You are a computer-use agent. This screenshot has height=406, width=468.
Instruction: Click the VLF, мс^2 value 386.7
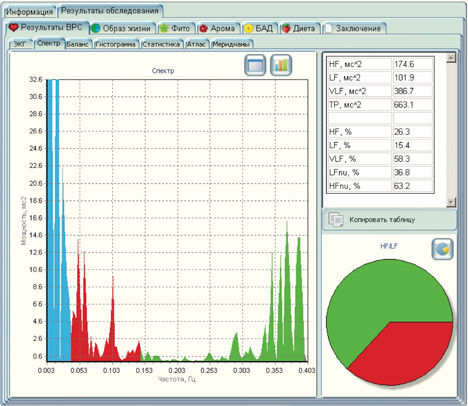[413, 91]
